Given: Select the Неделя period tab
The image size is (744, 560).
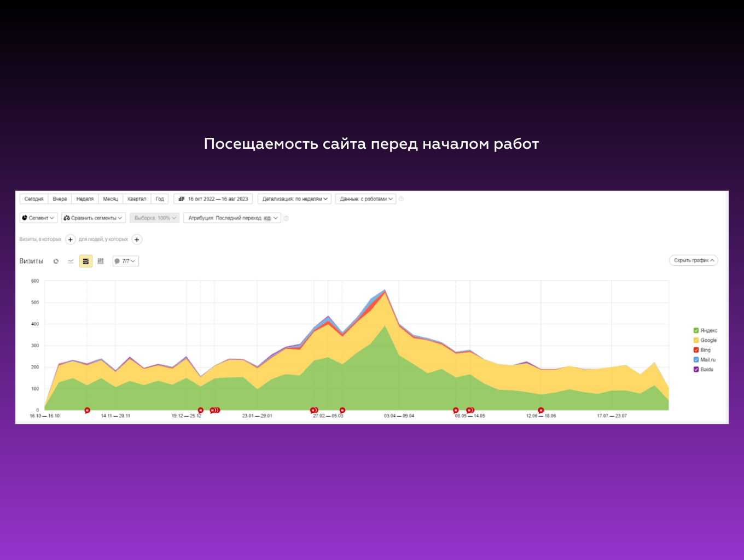Looking at the screenshot, I should click(85, 199).
